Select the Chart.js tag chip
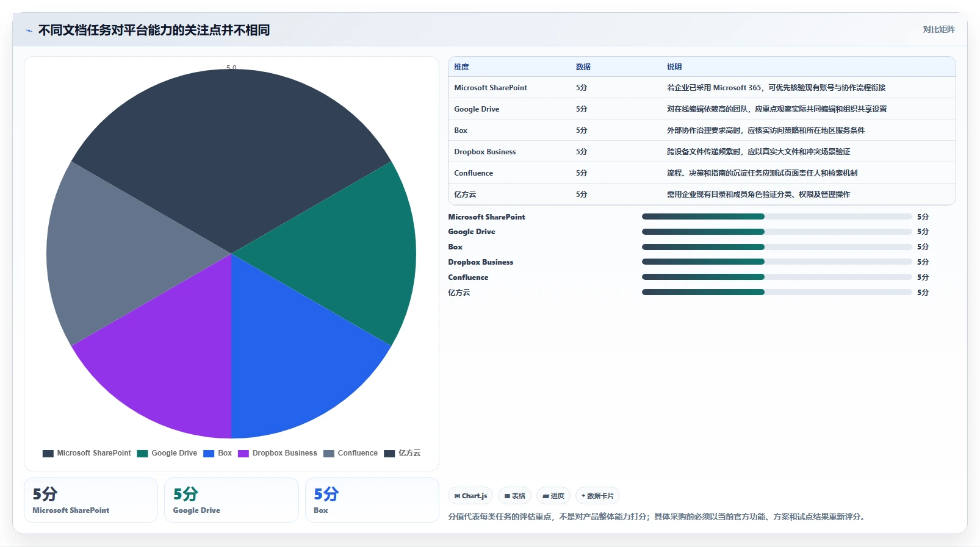This screenshot has width=980, height=547. tap(470, 496)
